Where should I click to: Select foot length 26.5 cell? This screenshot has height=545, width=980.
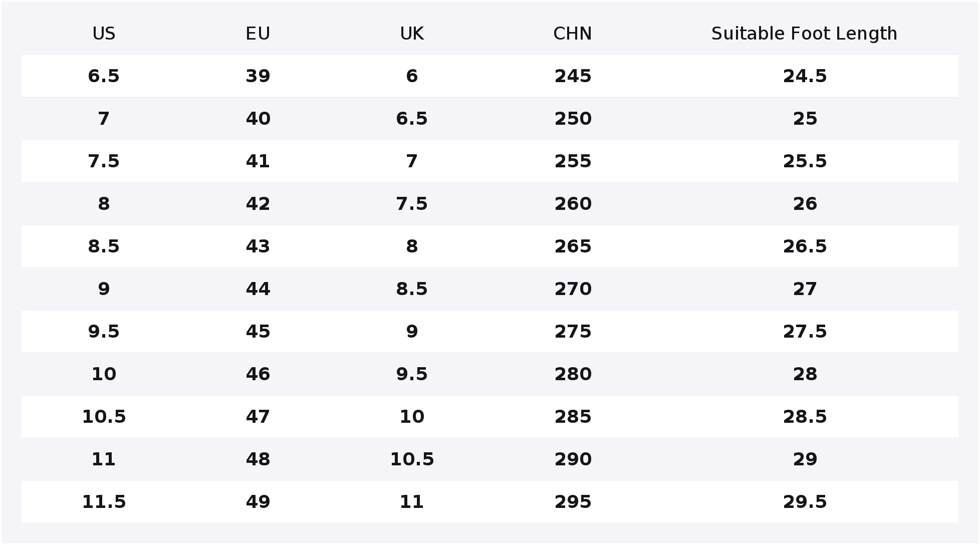pyautogui.click(x=805, y=246)
